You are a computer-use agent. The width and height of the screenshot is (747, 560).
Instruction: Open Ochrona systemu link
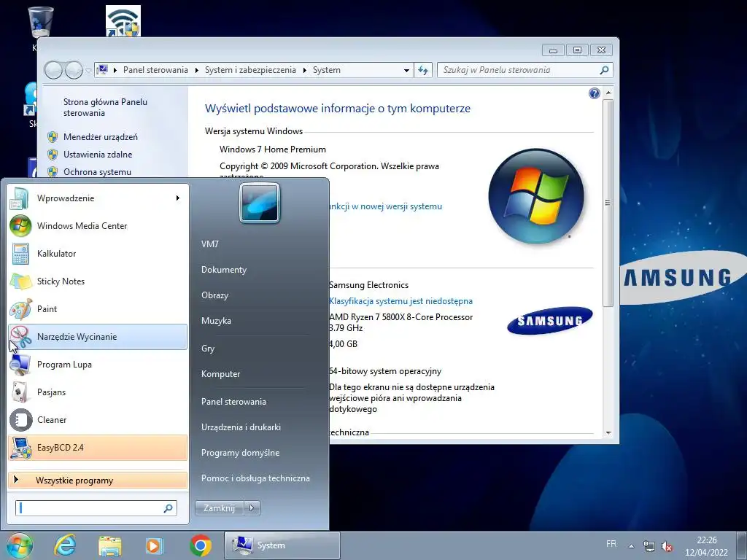pos(97,172)
